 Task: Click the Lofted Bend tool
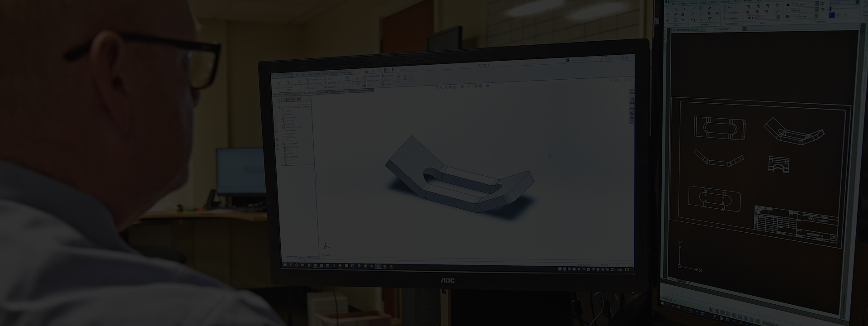coord(299,83)
